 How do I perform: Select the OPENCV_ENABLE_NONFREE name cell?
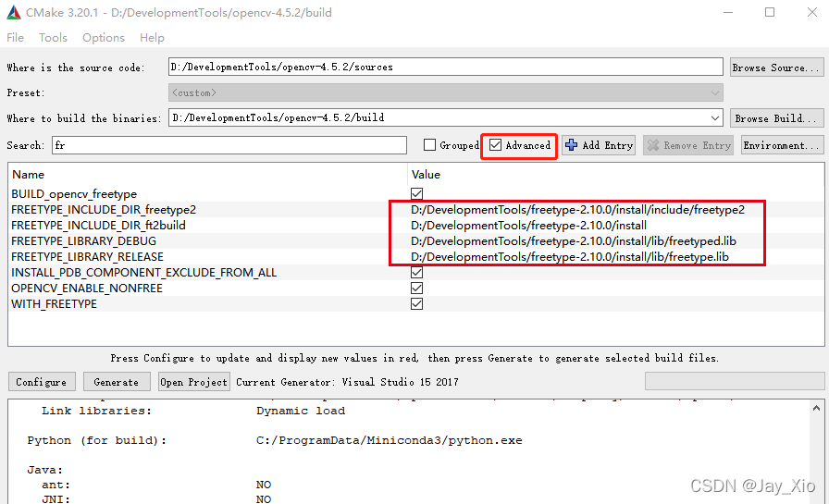pyautogui.click(x=87, y=289)
